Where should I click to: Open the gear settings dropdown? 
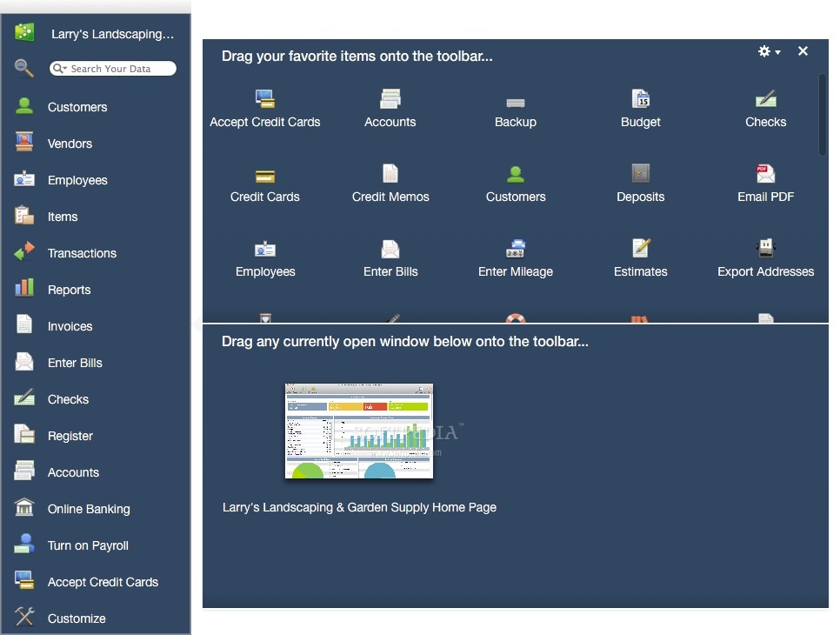[769, 51]
